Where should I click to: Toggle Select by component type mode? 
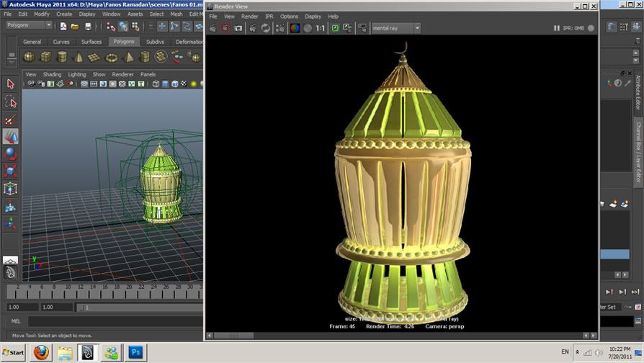point(135,27)
